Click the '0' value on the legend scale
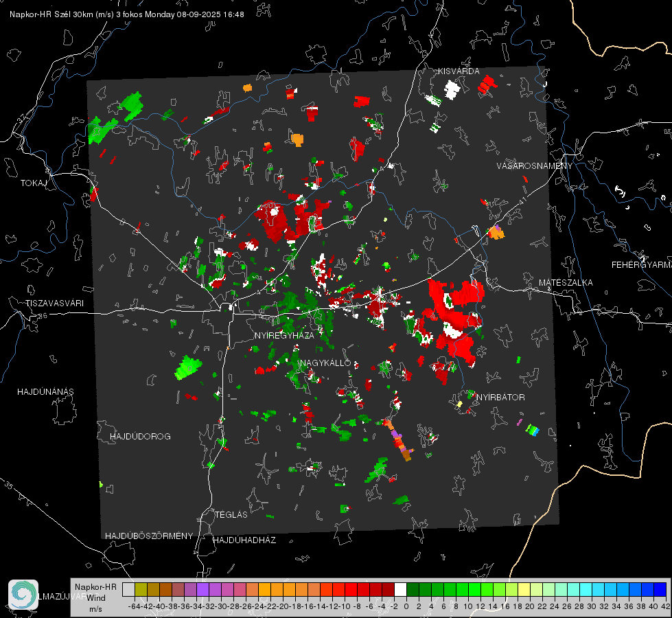672x618 pixels. [406, 606]
